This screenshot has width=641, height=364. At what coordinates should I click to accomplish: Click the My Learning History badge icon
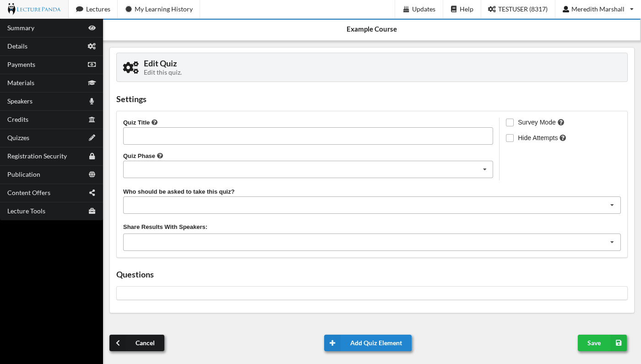(x=129, y=9)
